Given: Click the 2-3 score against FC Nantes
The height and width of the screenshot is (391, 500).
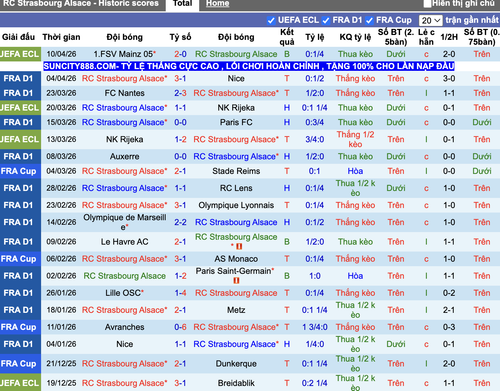Looking at the screenshot, I should (180, 93).
